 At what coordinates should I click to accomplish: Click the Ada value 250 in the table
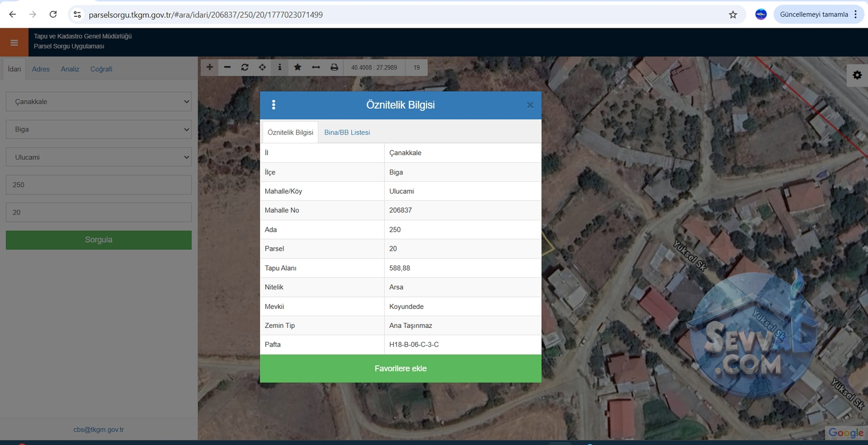[x=395, y=230]
